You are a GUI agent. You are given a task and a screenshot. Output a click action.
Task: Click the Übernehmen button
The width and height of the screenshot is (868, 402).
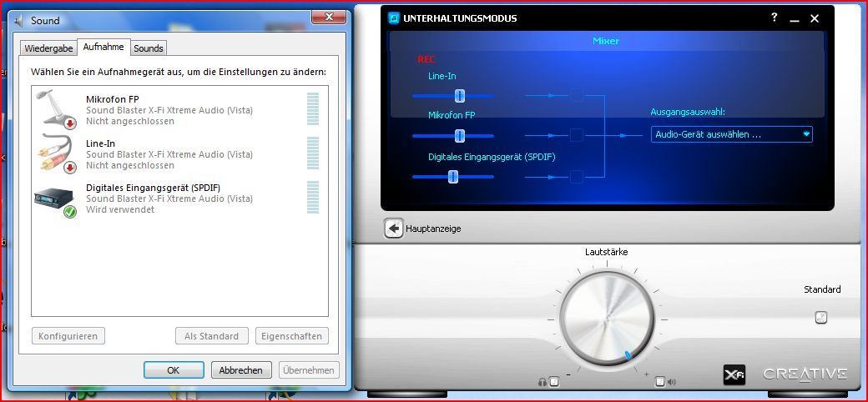(x=309, y=370)
